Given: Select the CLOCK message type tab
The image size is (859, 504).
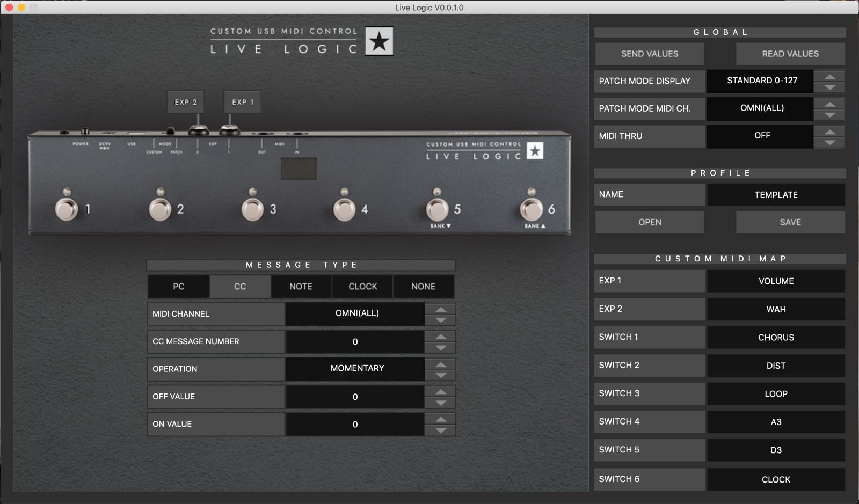Looking at the screenshot, I should click(x=362, y=286).
